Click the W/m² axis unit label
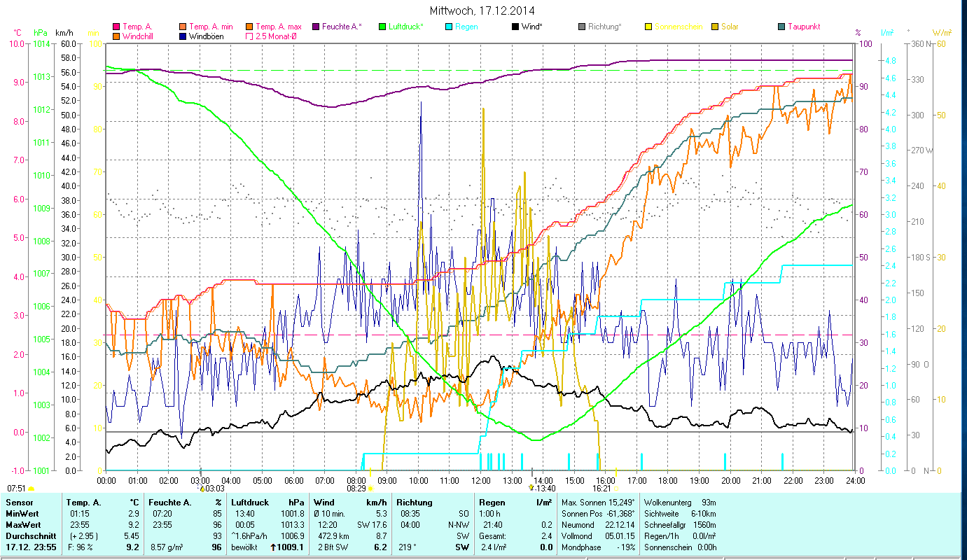The image size is (967, 560). pyautogui.click(x=941, y=33)
